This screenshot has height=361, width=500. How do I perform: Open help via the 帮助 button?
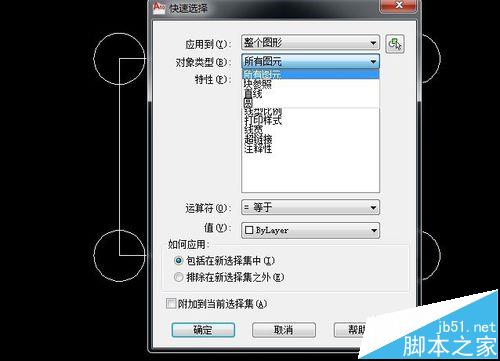click(351, 330)
